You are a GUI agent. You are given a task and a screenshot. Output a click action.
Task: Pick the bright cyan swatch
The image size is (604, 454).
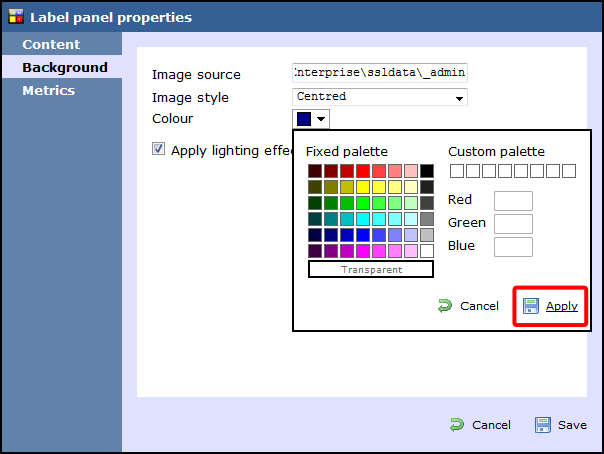(x=363, y=219)
